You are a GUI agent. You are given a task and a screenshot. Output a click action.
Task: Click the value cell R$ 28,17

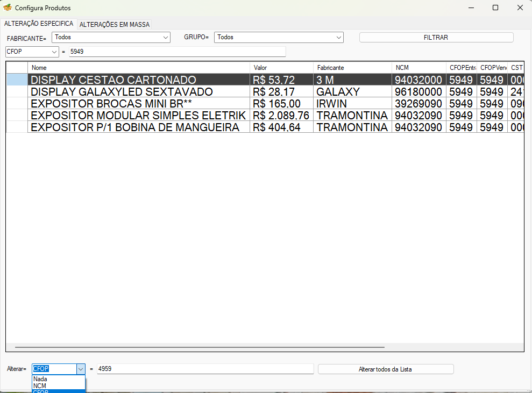[281, 91]
